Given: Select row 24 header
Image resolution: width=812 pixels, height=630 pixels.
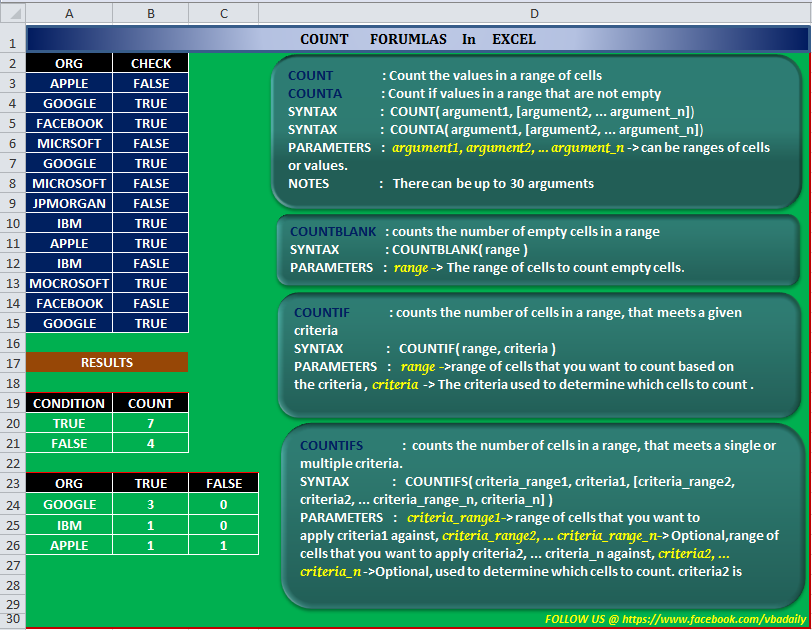Looking at the screenshot, I should (13, 504).
